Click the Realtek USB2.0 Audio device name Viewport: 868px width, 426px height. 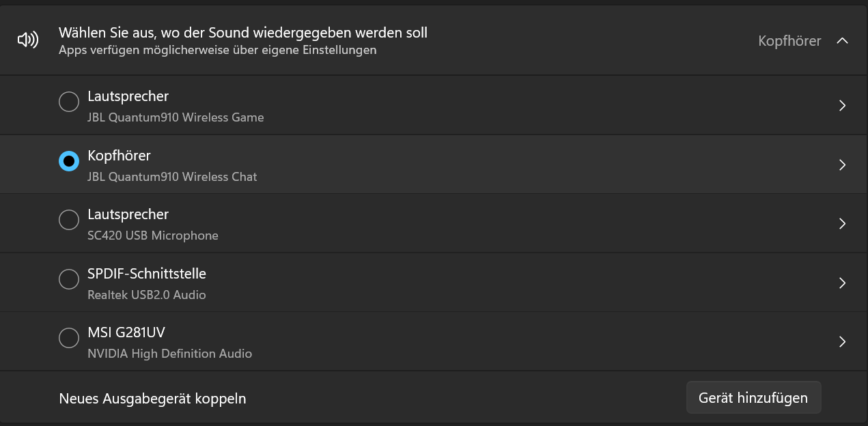(x=147, y=295)
